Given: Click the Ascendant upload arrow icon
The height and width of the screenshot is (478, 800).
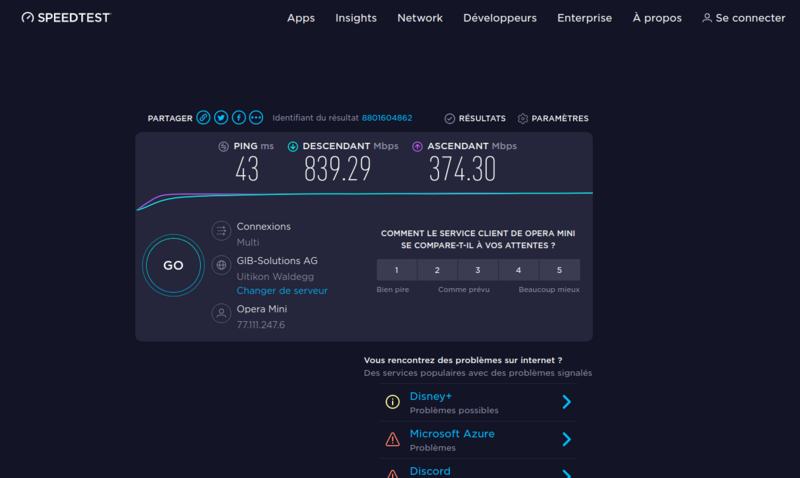Looking at the screenshot, I should (417, 146).
